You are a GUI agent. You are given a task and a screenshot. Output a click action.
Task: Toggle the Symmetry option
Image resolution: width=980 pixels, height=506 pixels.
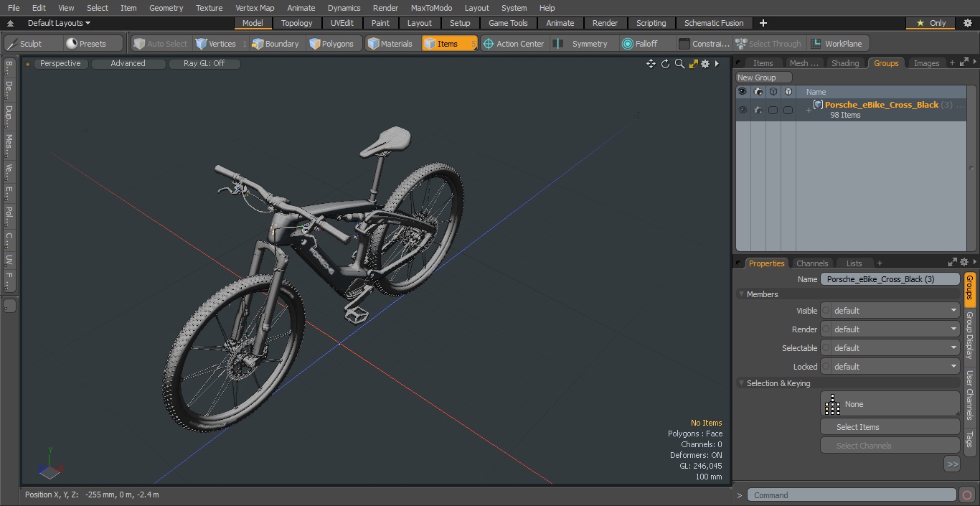point(583,44)
